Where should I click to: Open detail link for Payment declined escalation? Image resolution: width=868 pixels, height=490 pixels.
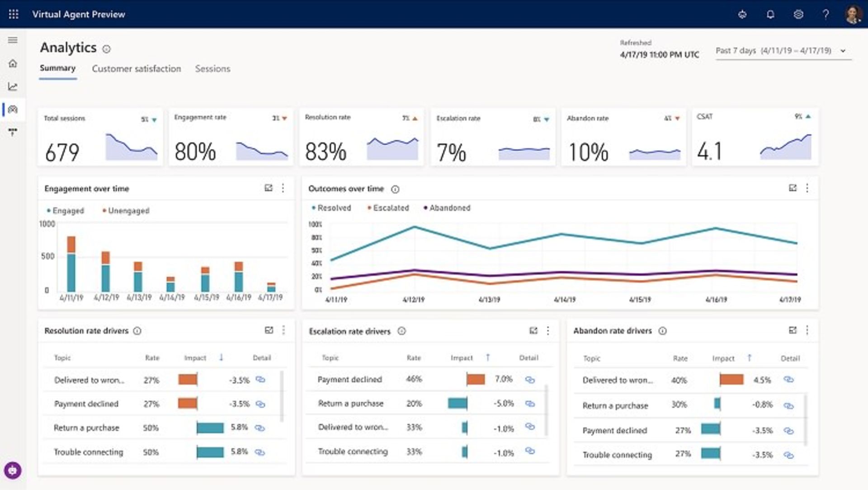[x=530, y=380]
